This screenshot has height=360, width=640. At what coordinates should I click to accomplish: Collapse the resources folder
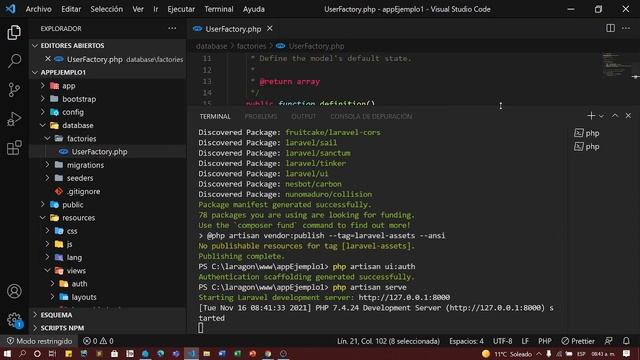point(108,218)
